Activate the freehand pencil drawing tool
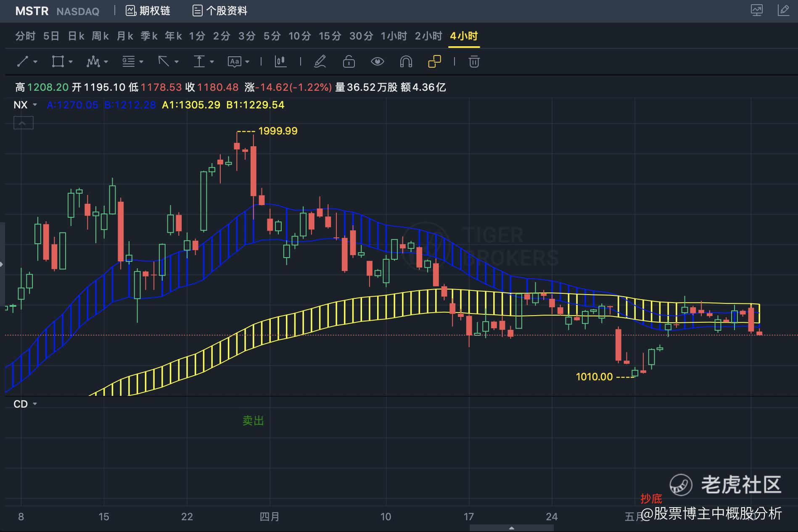 pos(320,62)
